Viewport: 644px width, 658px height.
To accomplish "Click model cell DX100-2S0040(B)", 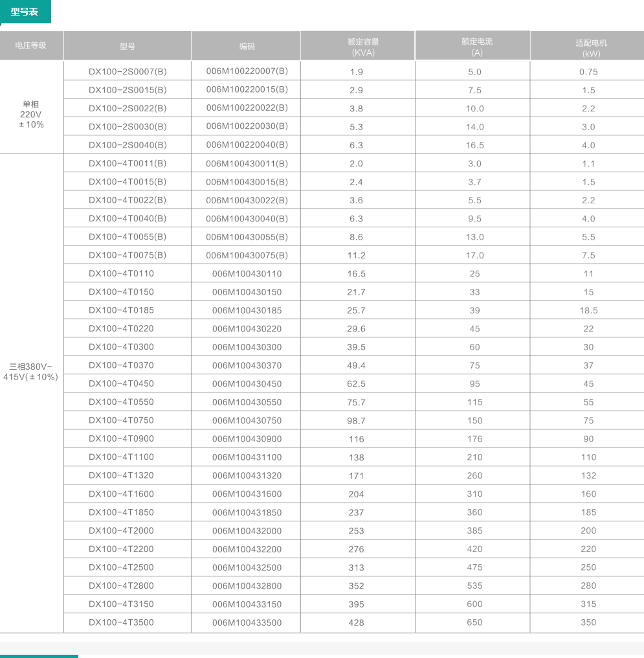I will coord(128,145).
